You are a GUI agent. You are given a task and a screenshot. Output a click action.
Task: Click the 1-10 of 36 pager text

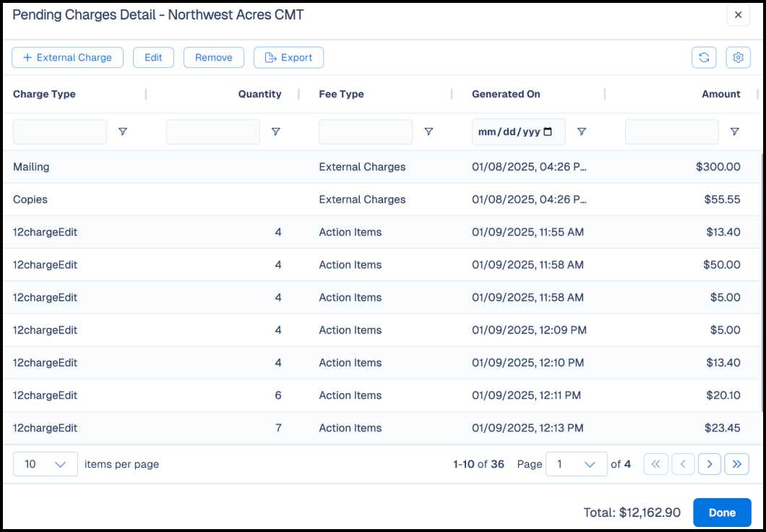[478, 464]
